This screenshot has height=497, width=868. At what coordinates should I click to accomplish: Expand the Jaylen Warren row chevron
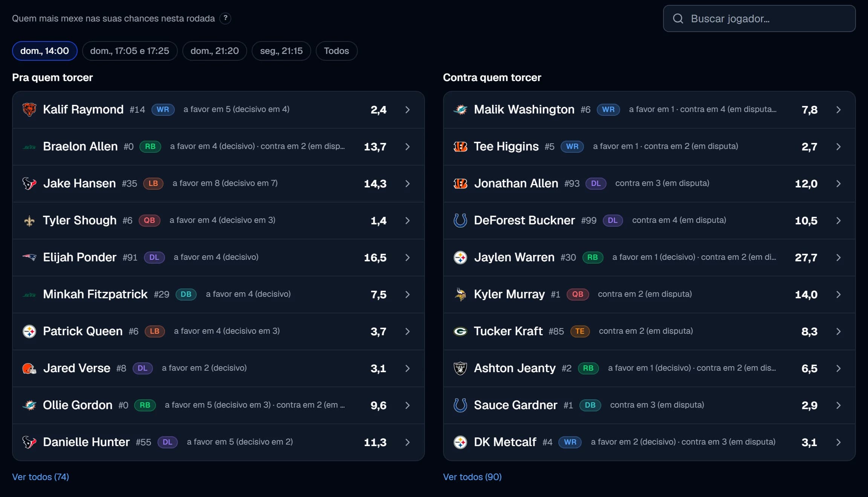[838, 257]
